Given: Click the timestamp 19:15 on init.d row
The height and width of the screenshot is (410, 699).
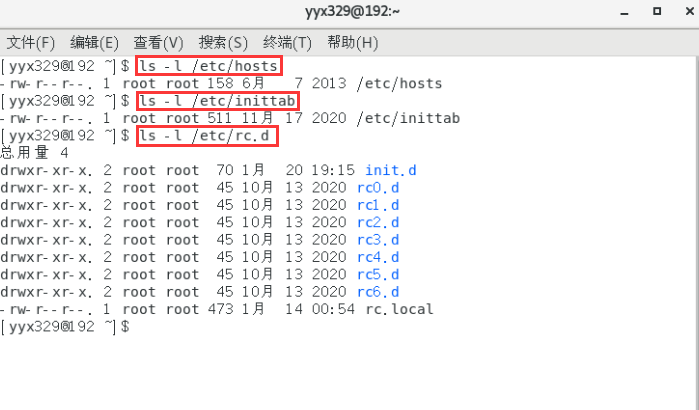Looking at the screenshot, I should (x=333, y=170).
